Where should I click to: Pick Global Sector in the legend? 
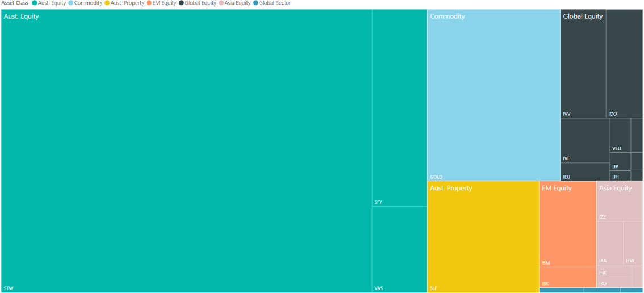click(275, 3)
